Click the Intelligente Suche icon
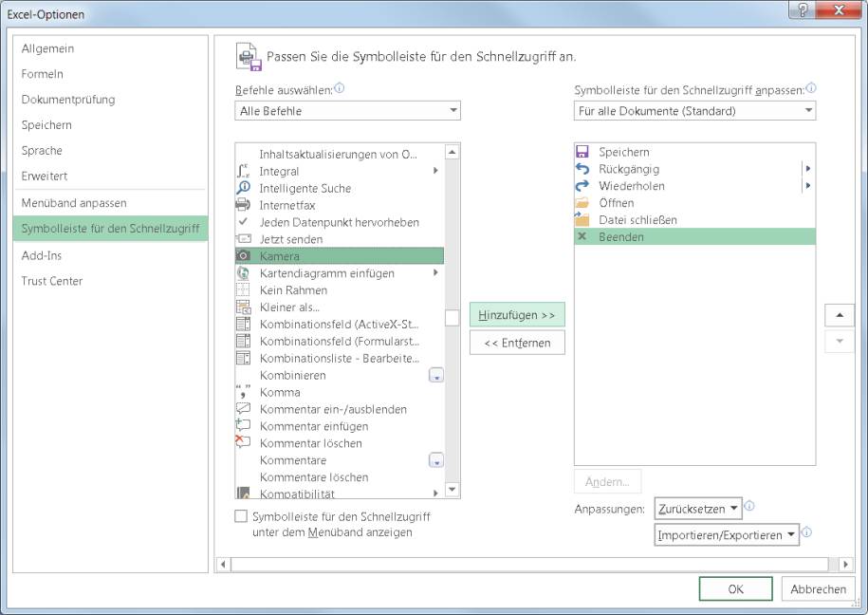 pos(243,188)
